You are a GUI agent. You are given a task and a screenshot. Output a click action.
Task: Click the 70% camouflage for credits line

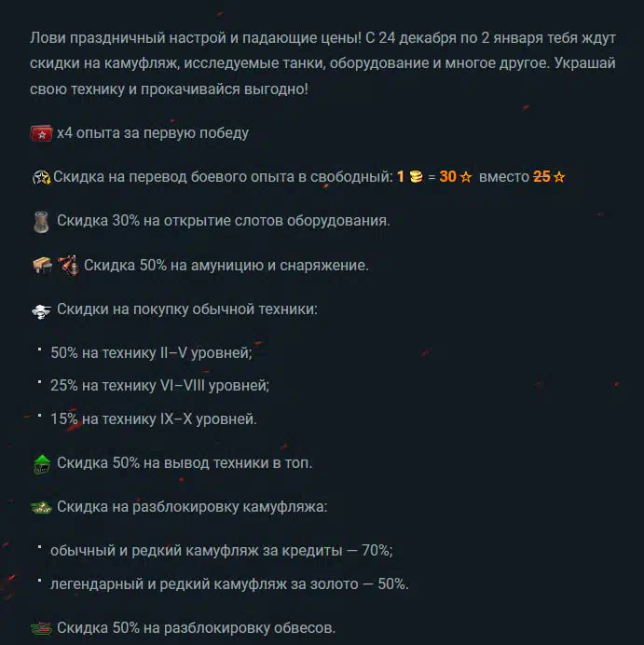[x=222, y=550]
